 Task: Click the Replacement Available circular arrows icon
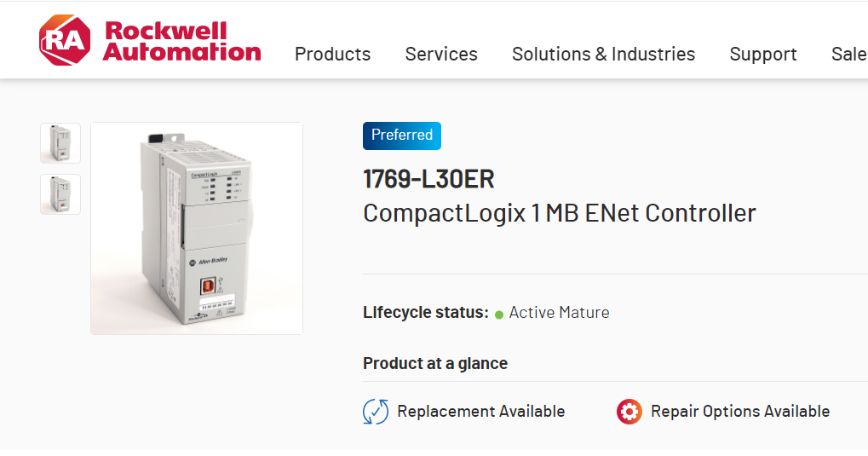click(x=376, y=412)
